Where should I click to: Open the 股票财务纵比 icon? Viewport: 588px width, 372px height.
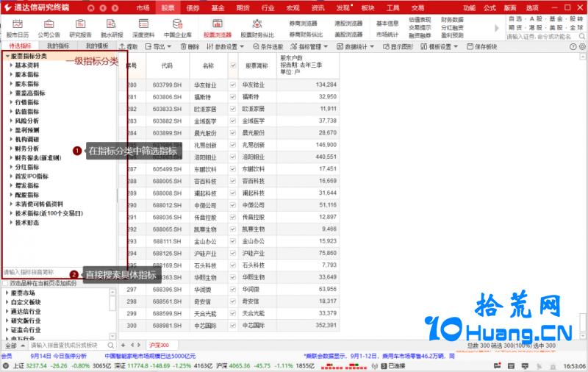coord(257,24)
